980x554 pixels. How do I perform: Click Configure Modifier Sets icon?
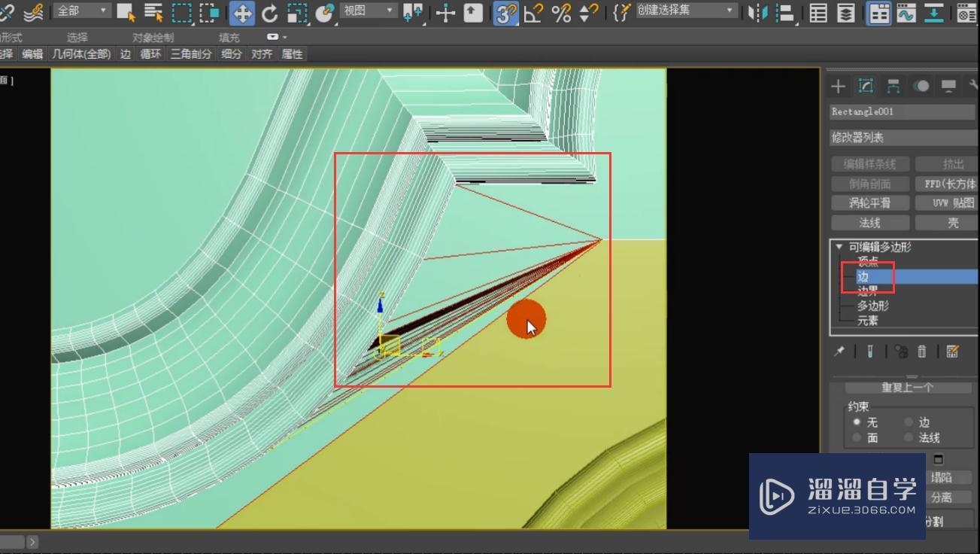[953, 352]
